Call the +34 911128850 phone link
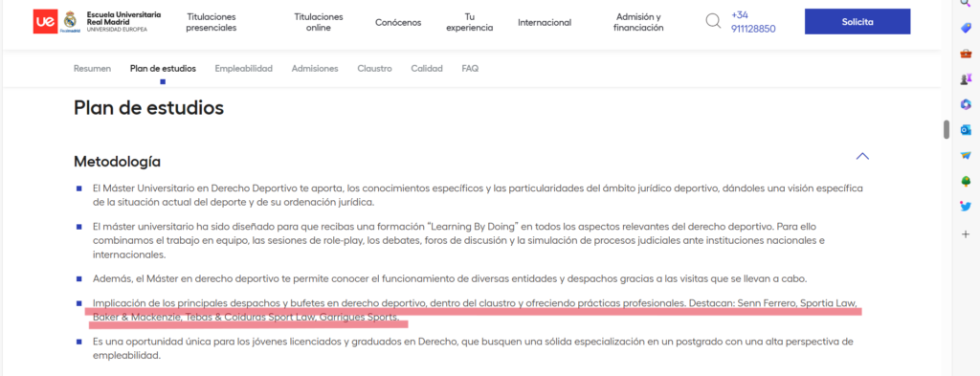Viewport: 980px width, 376px height. click(753, 21)
